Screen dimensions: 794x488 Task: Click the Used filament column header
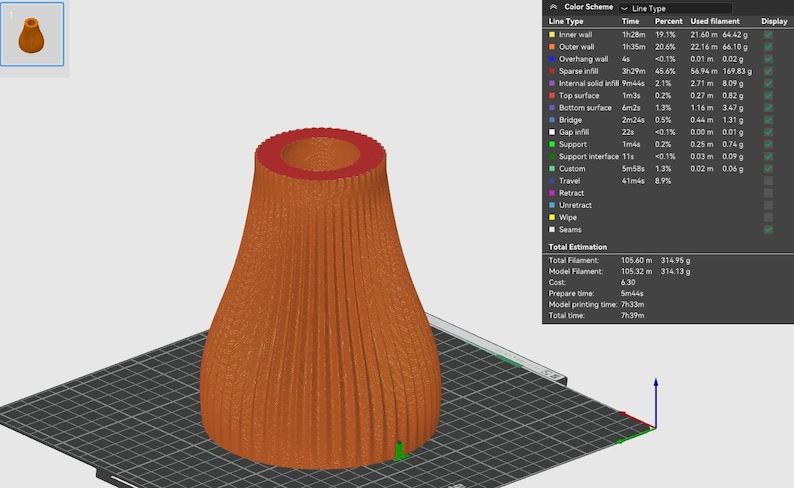pos(715,21)
